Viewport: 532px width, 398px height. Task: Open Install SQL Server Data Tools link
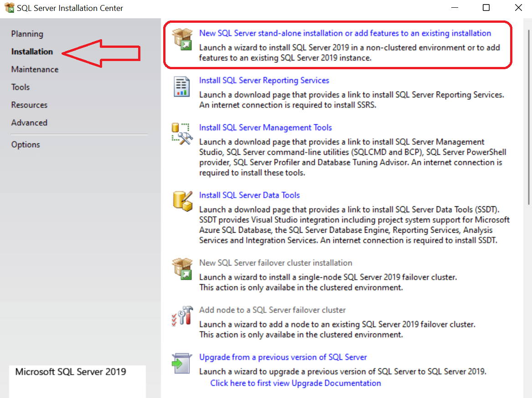249,195
